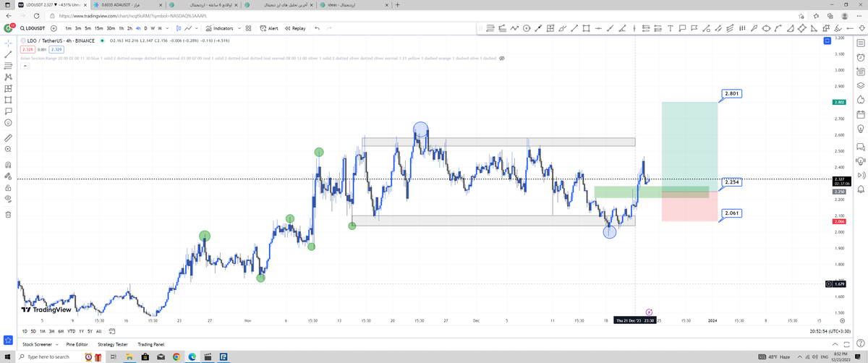868x363 pixels.
Task: Start bar Replay mode
Action: pos(295,28)
